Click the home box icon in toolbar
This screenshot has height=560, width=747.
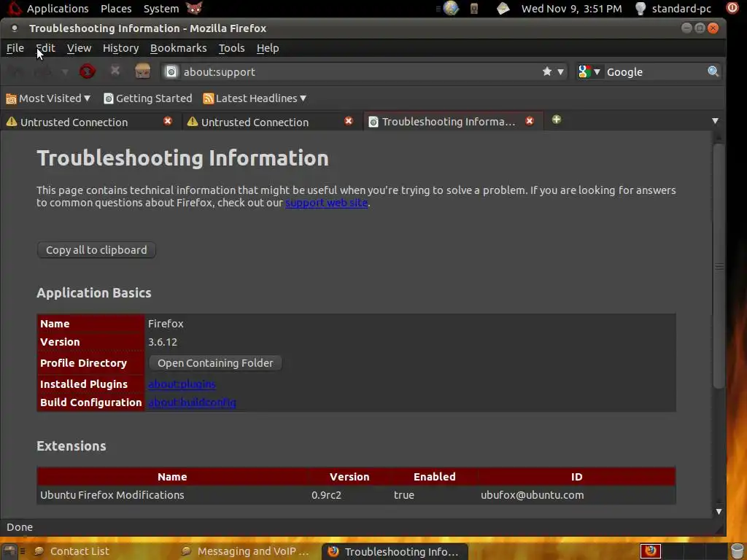[x=142, y=71]
